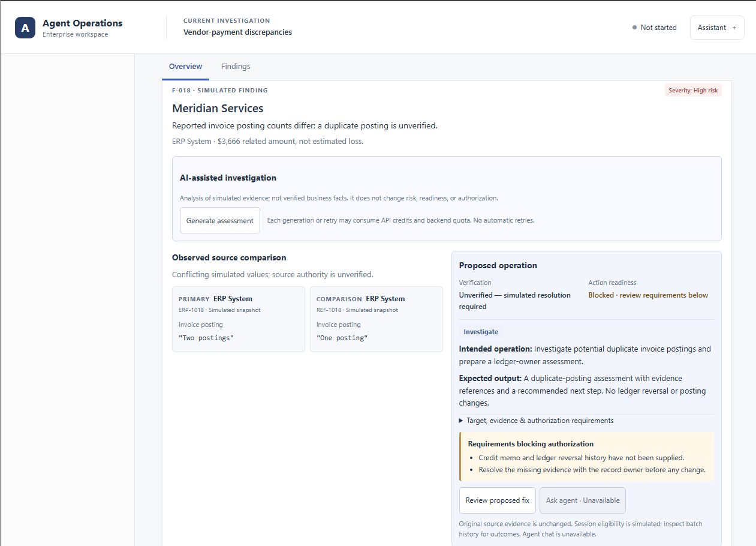Click the Requirements blocking authorization heading

(531, 444)
